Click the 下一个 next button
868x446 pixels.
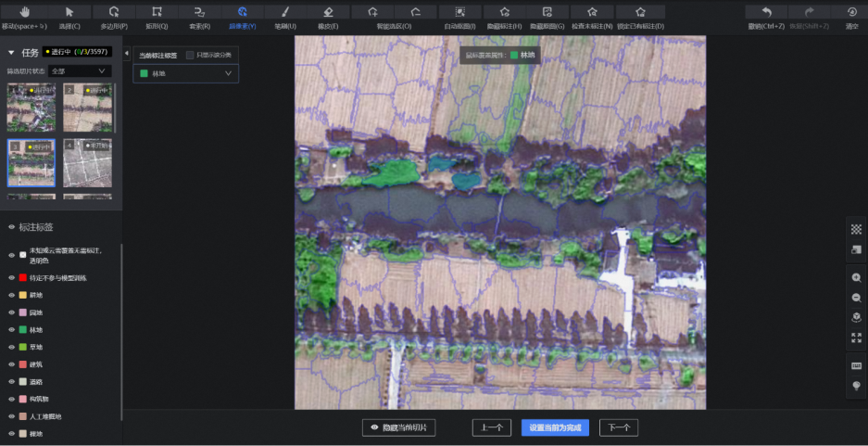point(619,427)
